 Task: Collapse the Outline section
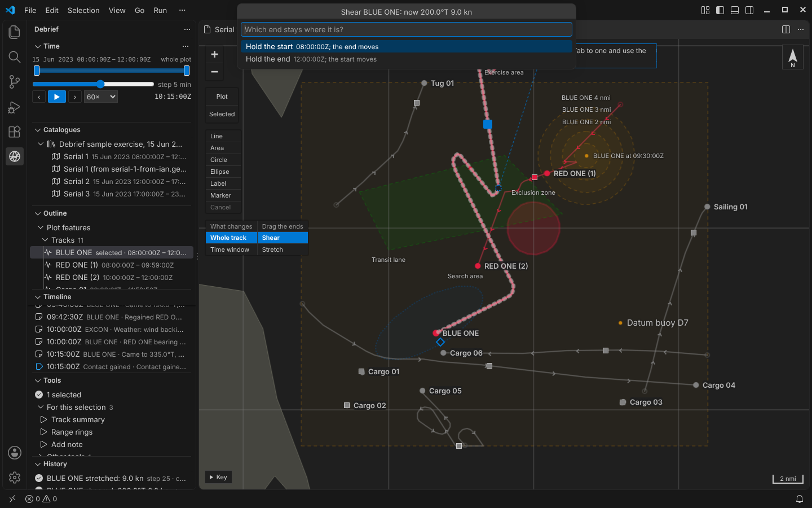(x=38, y=213)
